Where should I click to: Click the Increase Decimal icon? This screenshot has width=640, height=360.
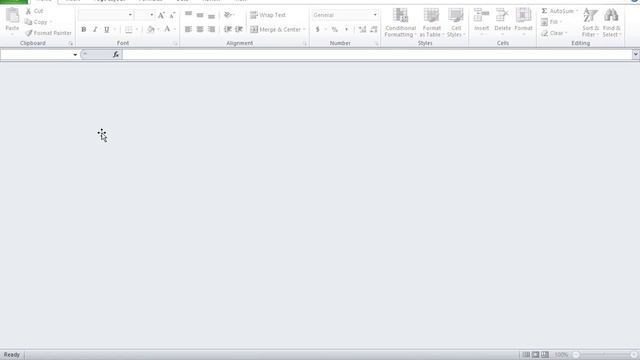(x=362, y=29)
